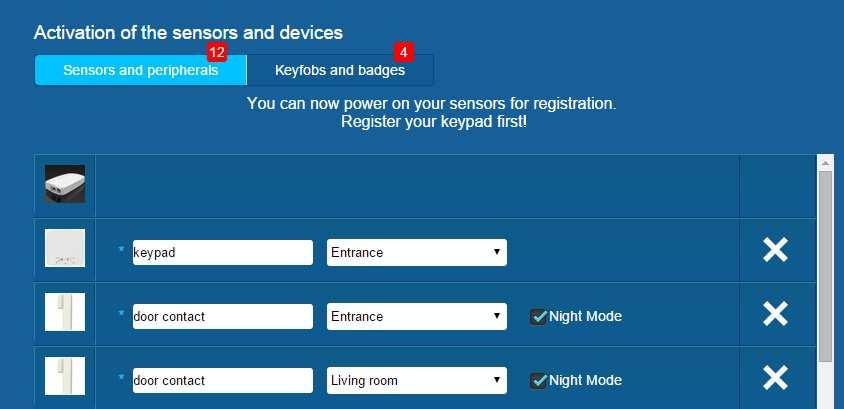This screenshot has height=409, width=844.
Task: Click the Living room door contact image
Action: point(65,376)
